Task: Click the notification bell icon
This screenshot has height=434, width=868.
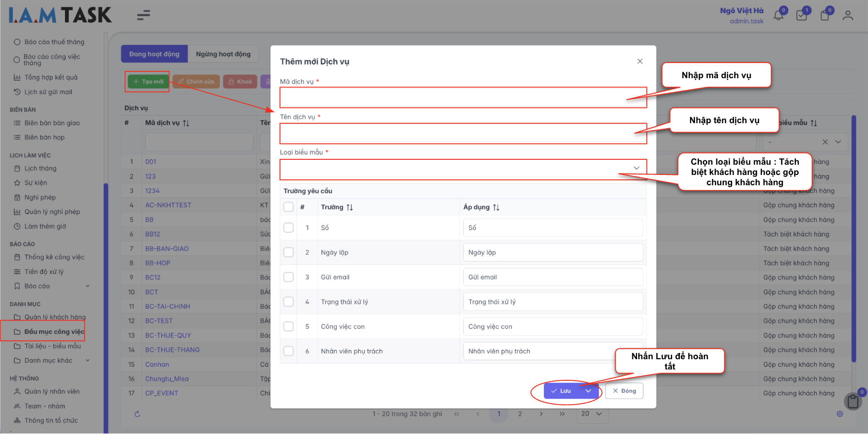Action: click(778, 16)
